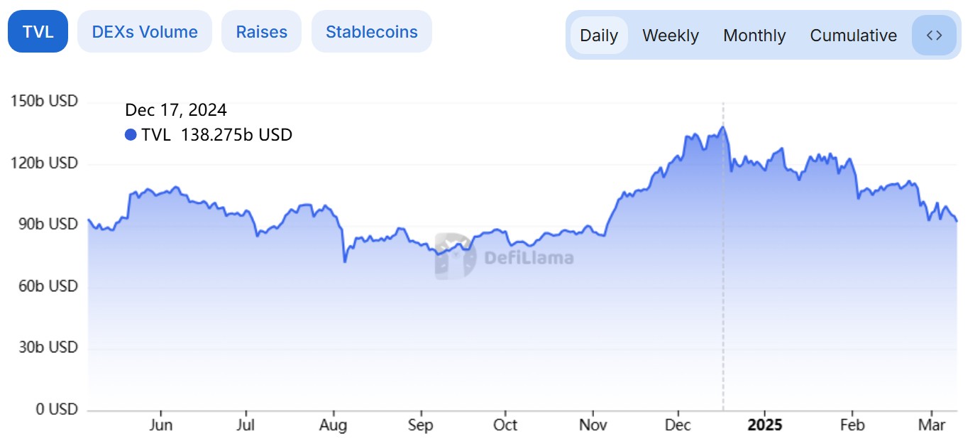Click the 2025 x-axis label
This screenshot has height=444, width=980.
click(x=765, y=425)
